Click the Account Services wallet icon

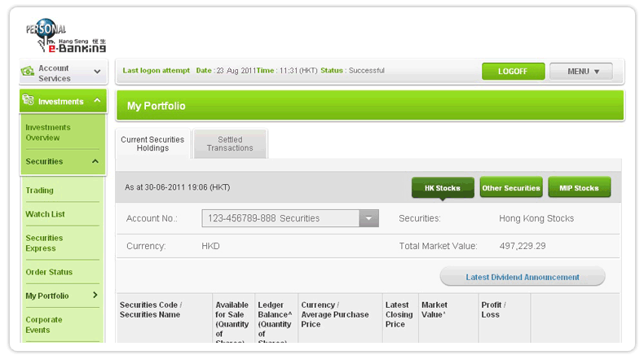tap(28, 72)
